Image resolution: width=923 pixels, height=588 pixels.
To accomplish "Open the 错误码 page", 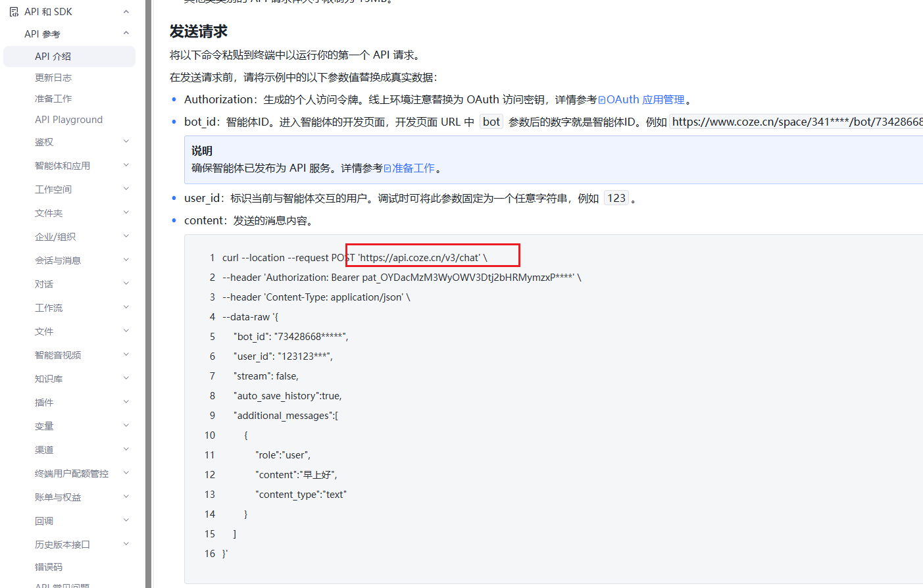I will (x=49, y=567).
